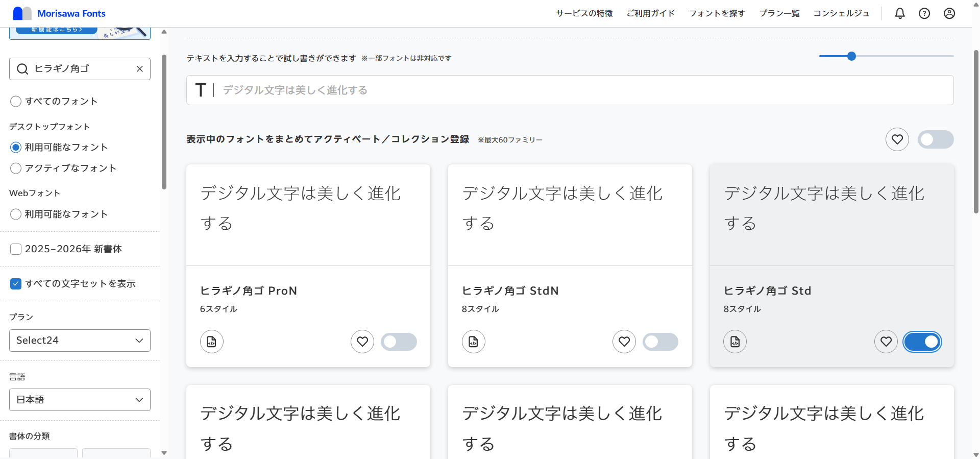
Task: Click into the trial text input field
Action: 570,90
